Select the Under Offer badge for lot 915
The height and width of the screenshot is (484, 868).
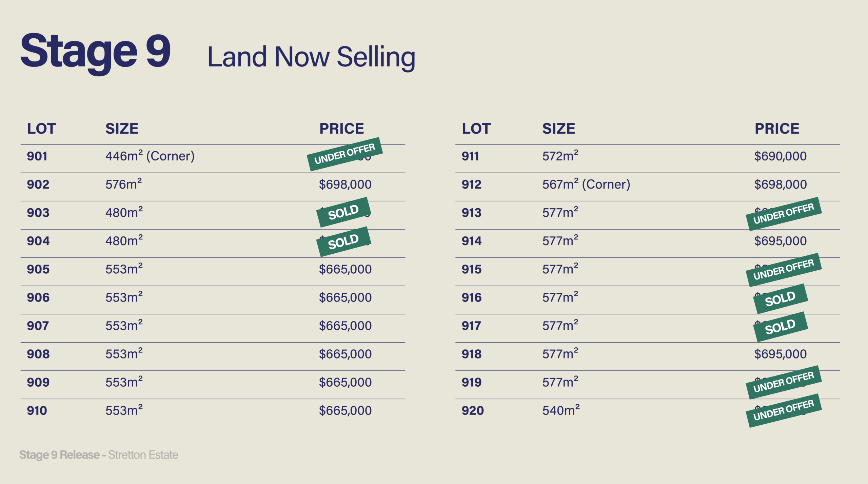pyautogui.click(x=784, y=270)
